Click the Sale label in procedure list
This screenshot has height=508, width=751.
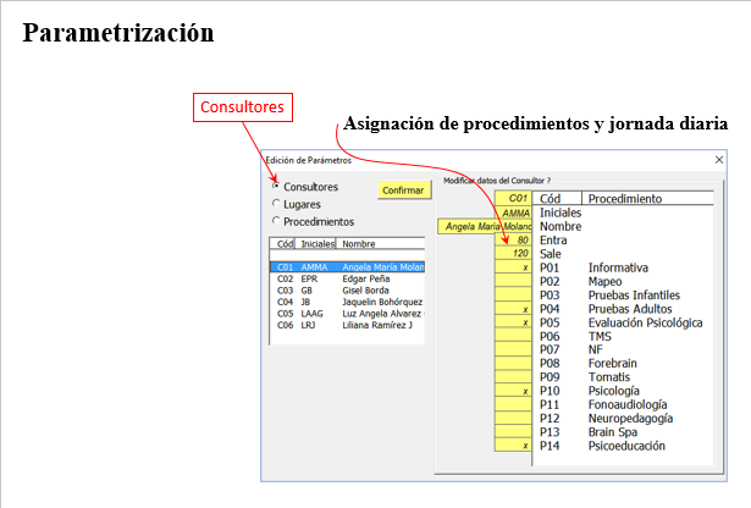click(550, 254)
